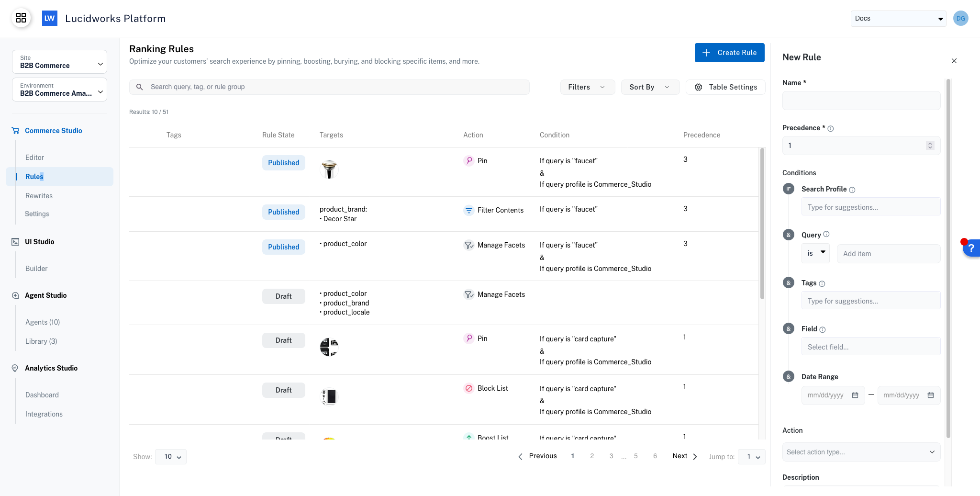Open Table Settings
The height and width of the screenshot is (496, 980).
tap(725, 87)
